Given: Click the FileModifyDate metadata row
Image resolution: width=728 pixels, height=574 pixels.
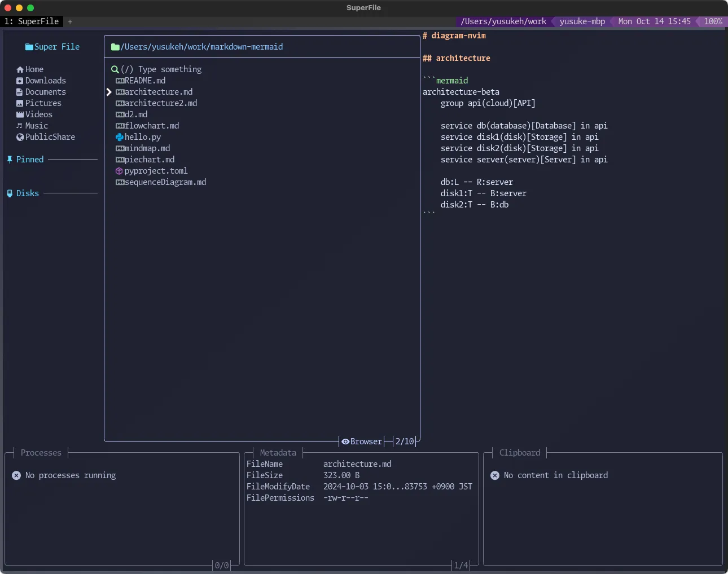Looking at the screenshot, I should click(359, 487).
